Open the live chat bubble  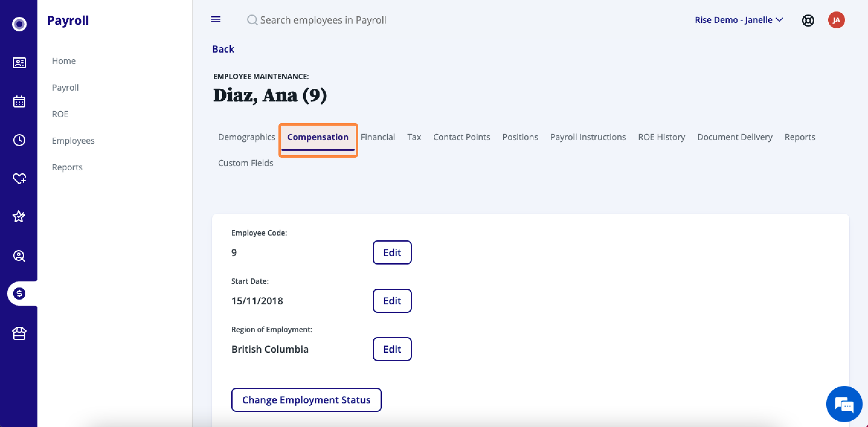844,404
